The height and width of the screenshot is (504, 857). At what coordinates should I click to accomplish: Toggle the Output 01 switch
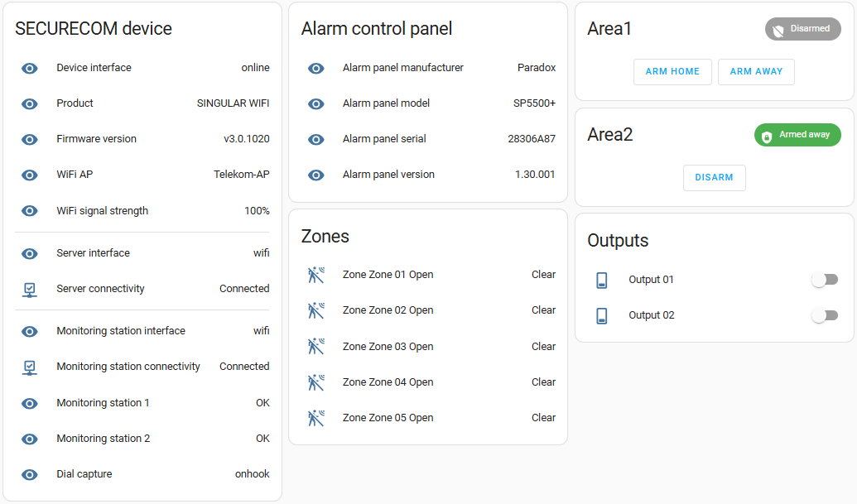(824, 280)
